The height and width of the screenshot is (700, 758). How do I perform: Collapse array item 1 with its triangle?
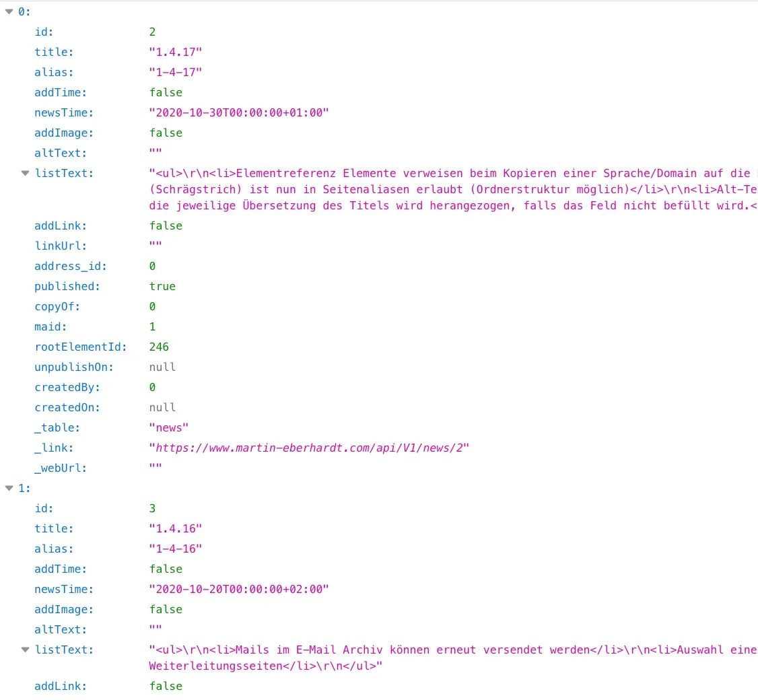tap(9, 488)
